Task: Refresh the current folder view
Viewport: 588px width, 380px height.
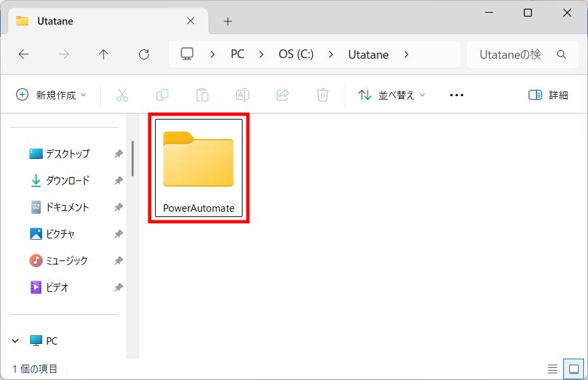Action: click(x=144, y=55)
